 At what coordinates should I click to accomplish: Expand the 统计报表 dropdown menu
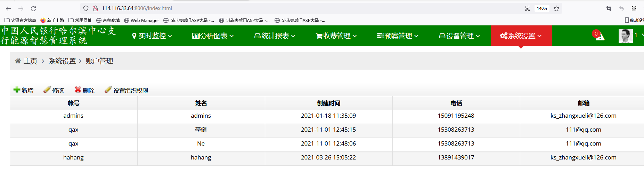coord(275,36)
